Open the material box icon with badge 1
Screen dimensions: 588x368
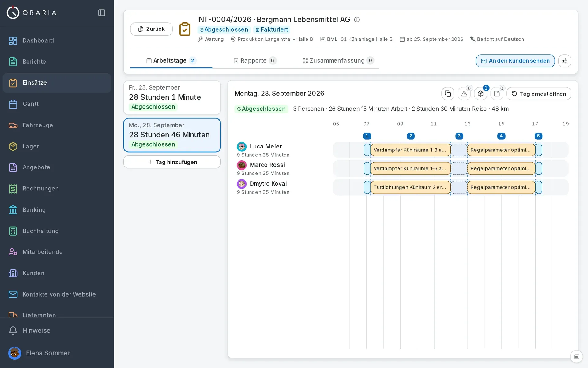tap(481, 94)
